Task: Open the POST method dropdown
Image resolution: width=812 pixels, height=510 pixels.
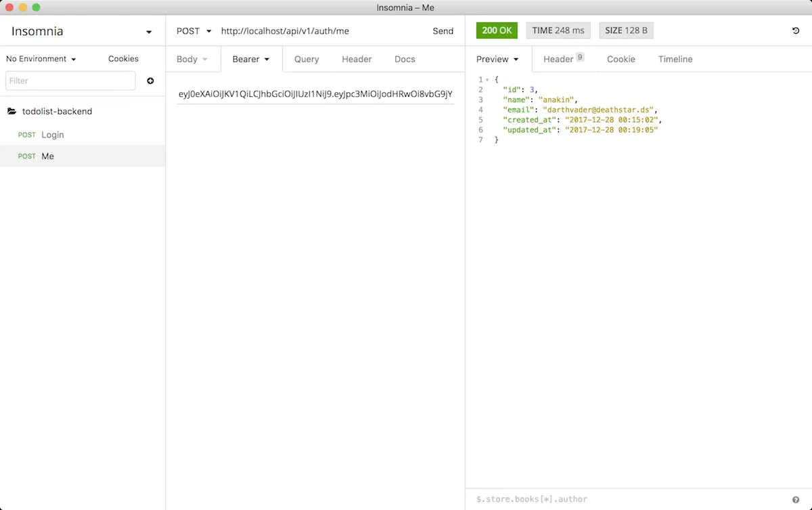Action: 194,31
